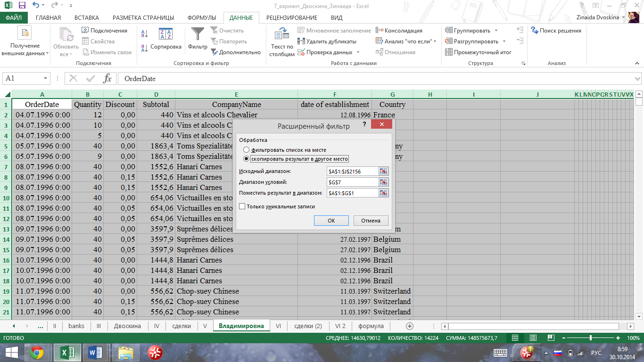Click Consolidate (Консолидация)
The width and height of the screenshot is (644, 362).
click(x=399, y=31)
